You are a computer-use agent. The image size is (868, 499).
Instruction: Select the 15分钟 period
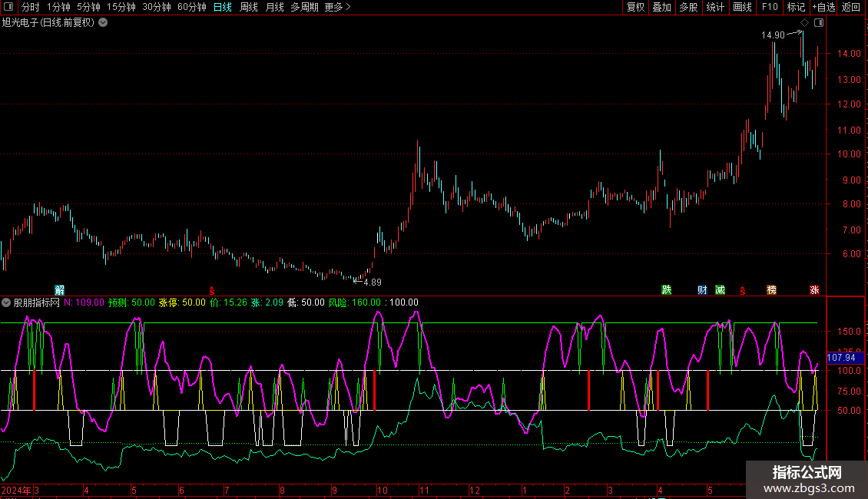click(x=121, y=7)
